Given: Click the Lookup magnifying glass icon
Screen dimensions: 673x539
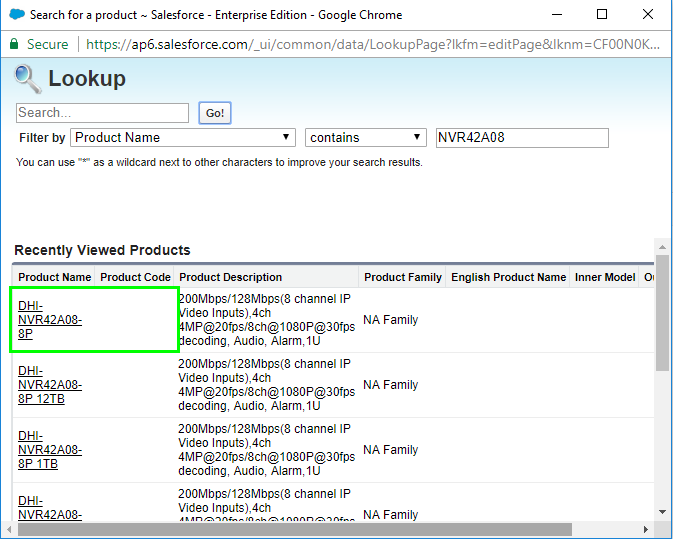Looking at the screenshot, I should (x=28, y=79).
